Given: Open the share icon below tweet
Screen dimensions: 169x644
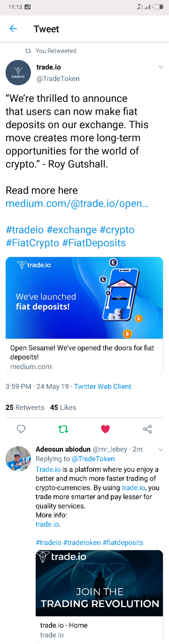Looking at the screenshot, I should point(147,429).
